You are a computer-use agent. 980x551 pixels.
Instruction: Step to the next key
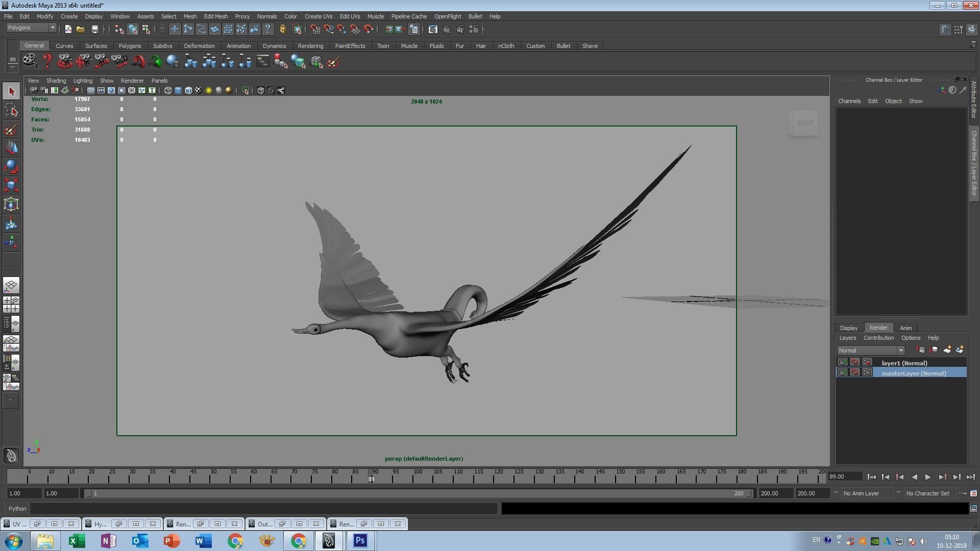942,477
